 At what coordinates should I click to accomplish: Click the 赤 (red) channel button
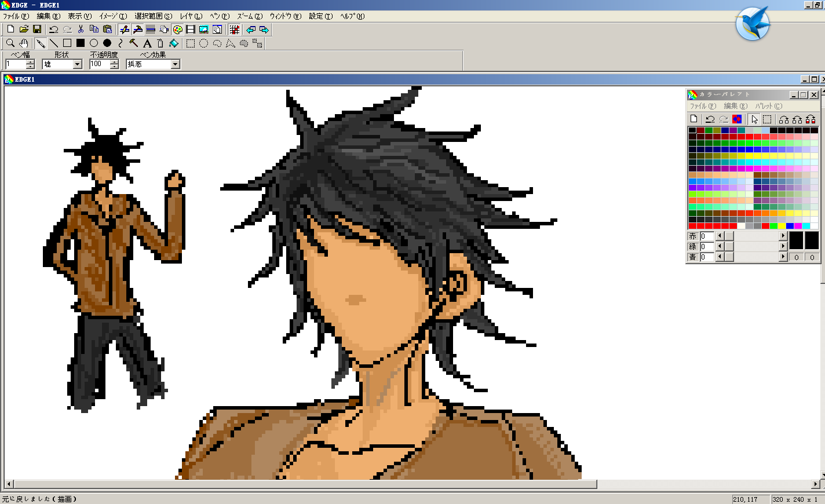pos(692,236)
